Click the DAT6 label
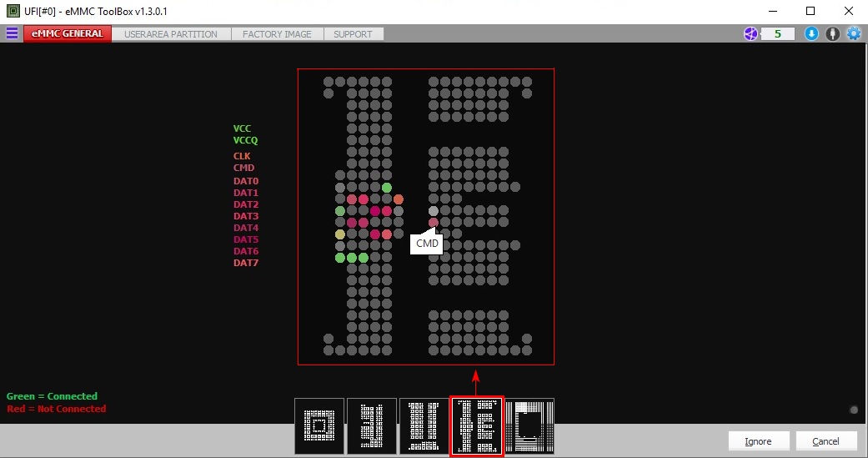Viewport: 868px width, 458px height. click(x=246, y=251)
